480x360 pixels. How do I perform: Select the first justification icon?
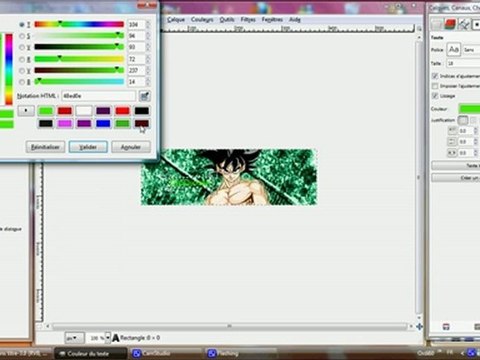pos(463,120)
